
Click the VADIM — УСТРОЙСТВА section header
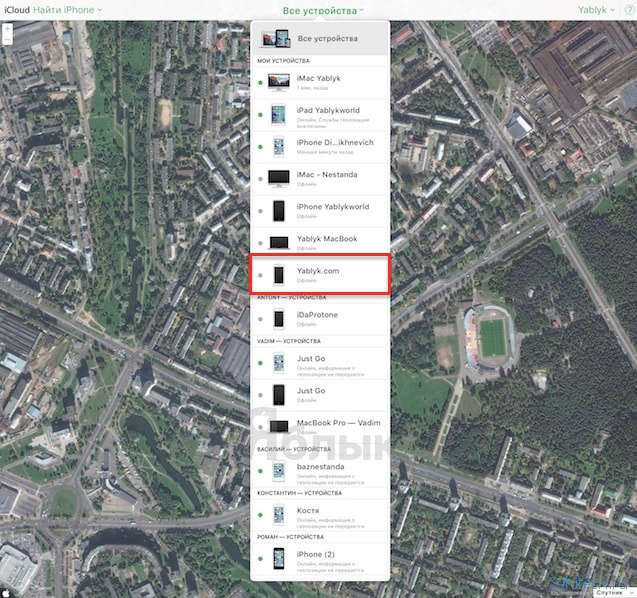click(289, 341)
